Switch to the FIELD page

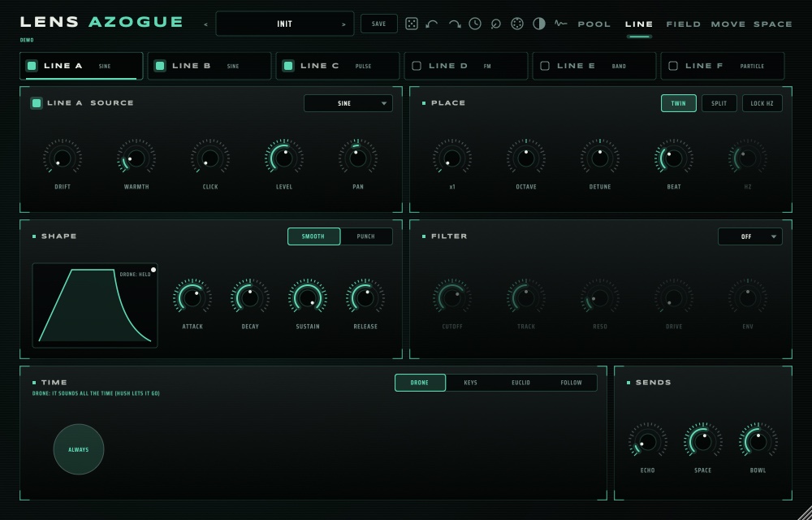coord(684,24)
